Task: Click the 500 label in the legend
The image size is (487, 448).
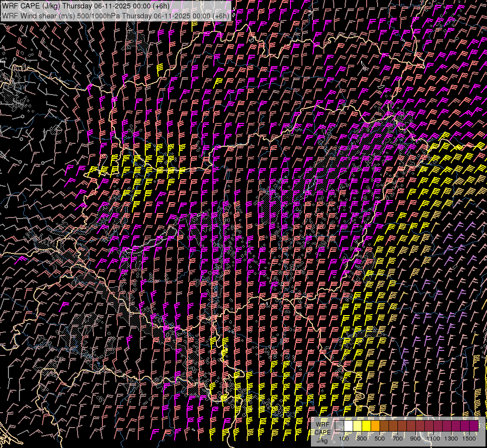Action: 380,439
